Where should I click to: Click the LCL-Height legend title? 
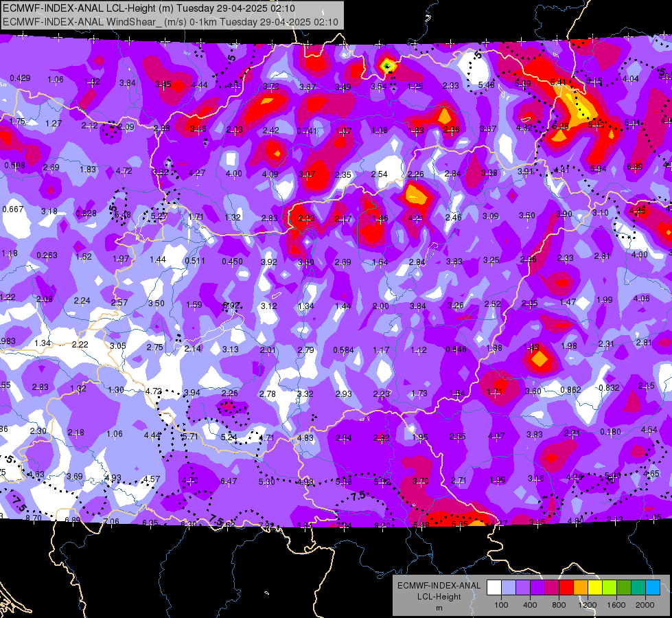pos(439,597)
